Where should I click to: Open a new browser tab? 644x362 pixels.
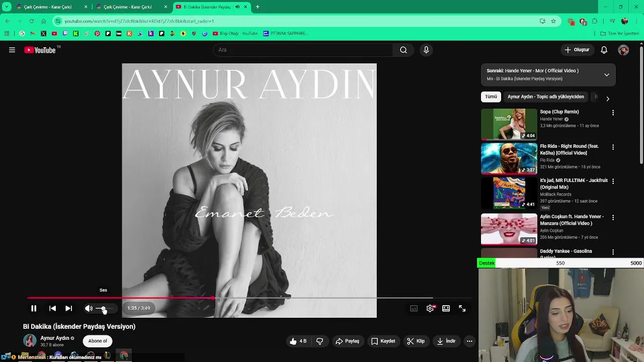click(258, 7)
